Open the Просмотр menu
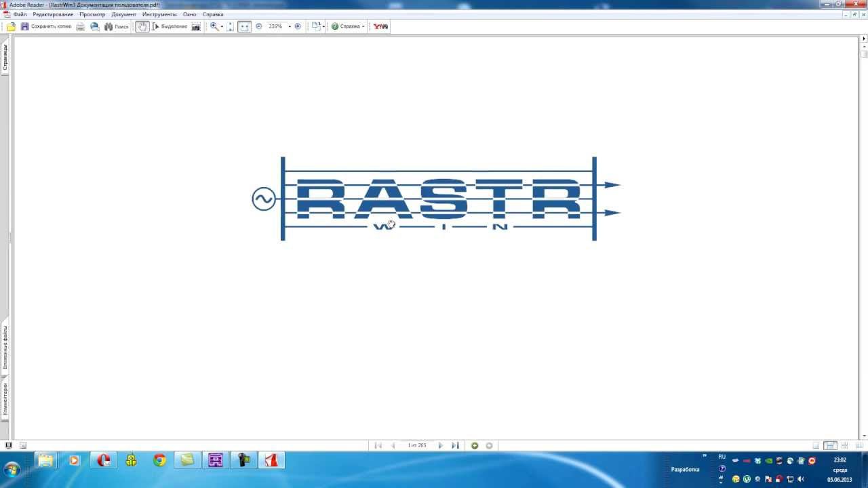 pos(92,14)
